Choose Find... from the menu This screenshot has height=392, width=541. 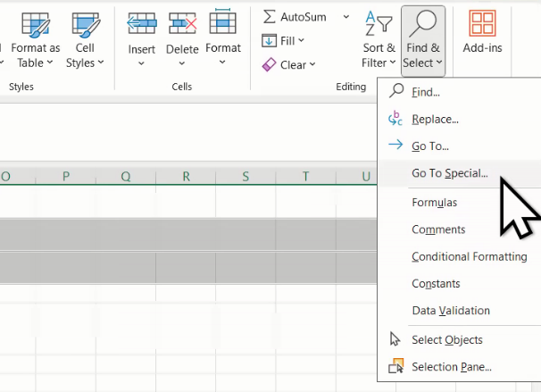coord(426,92)
